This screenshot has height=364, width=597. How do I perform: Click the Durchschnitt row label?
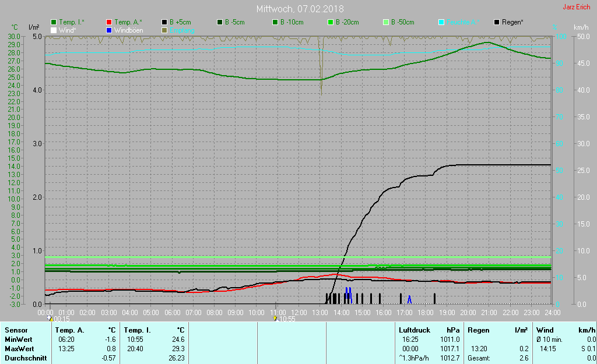[26, 358]
